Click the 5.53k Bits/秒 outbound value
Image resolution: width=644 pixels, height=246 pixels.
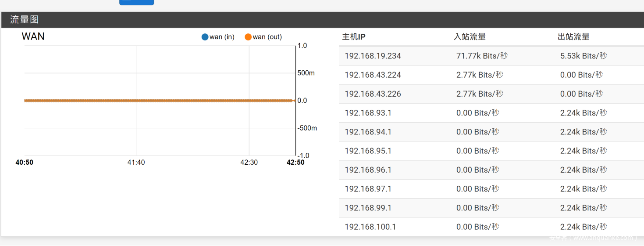coord(584,56)
